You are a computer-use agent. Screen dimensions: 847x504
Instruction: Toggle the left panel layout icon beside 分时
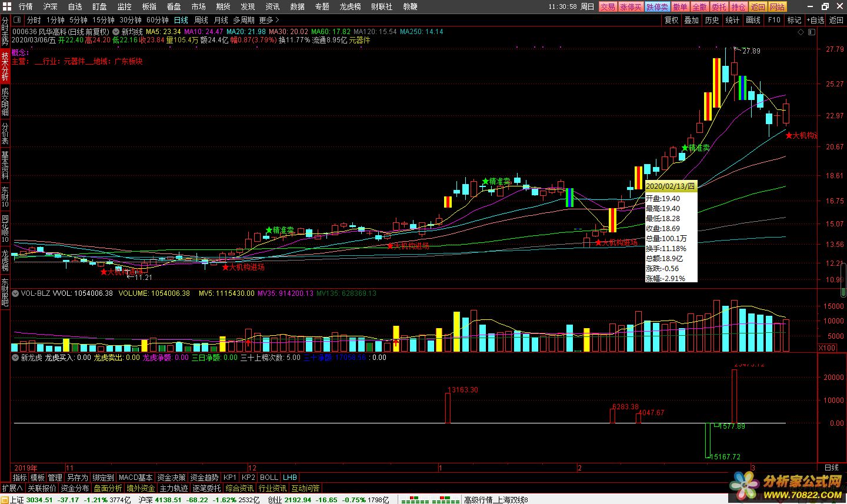pos(16,20)
